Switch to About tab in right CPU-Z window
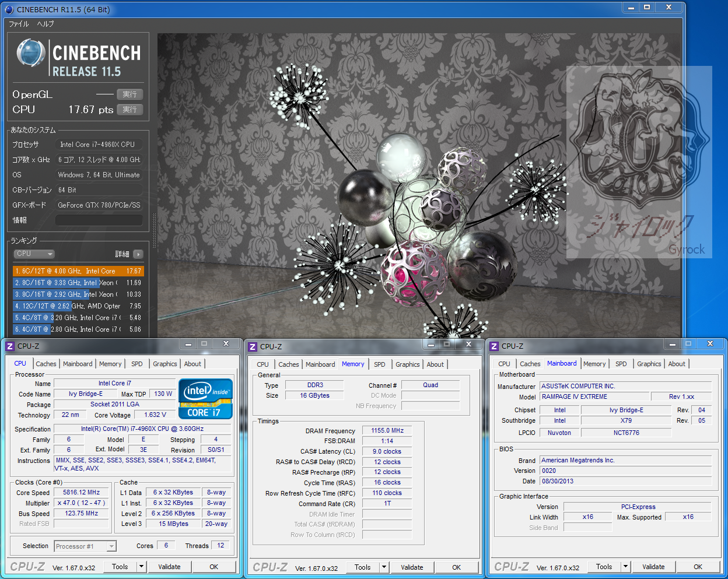Viewport: 728px width, 579px height. point(677,364)
